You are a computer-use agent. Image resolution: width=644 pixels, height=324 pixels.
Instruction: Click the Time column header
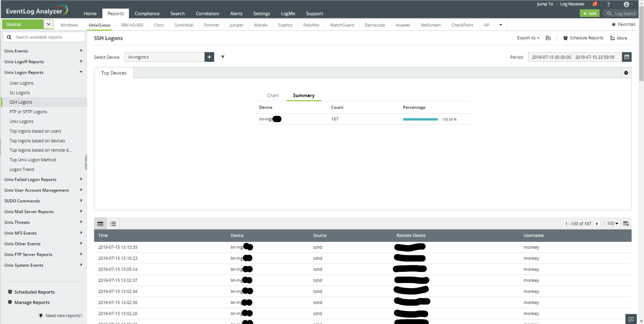(x=103, y=235)
